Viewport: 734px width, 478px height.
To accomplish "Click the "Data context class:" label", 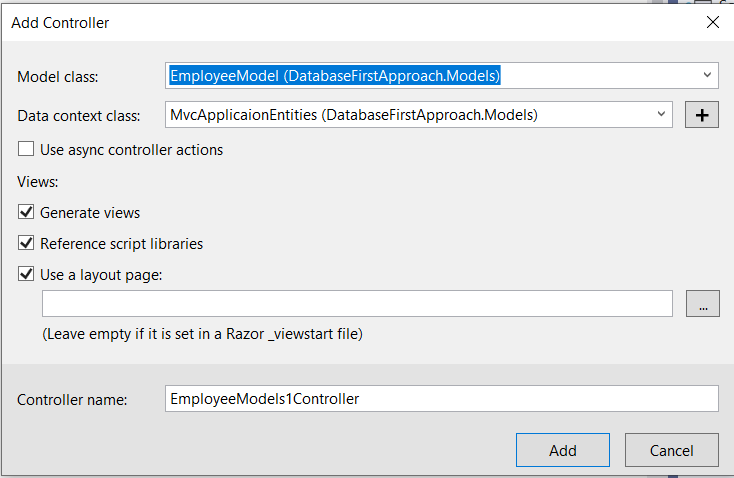I will 79,116.
